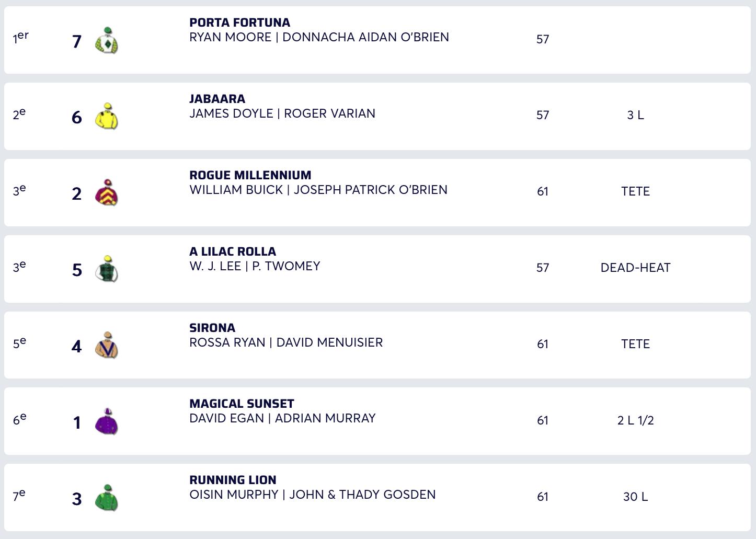This screenshot has width=756, height=539.
Task: Click Rogue Millennium's maroon chevron silk icon
Action: [107, 193]
